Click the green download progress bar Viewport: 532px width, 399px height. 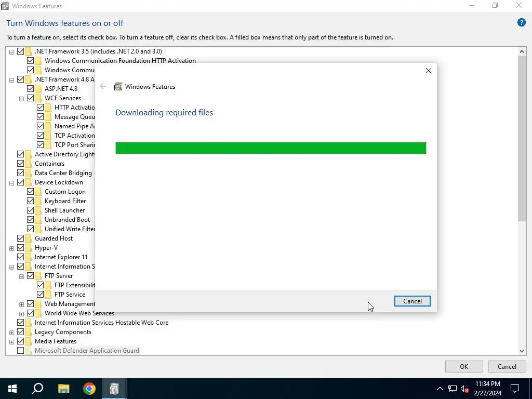tap(271, 148)
